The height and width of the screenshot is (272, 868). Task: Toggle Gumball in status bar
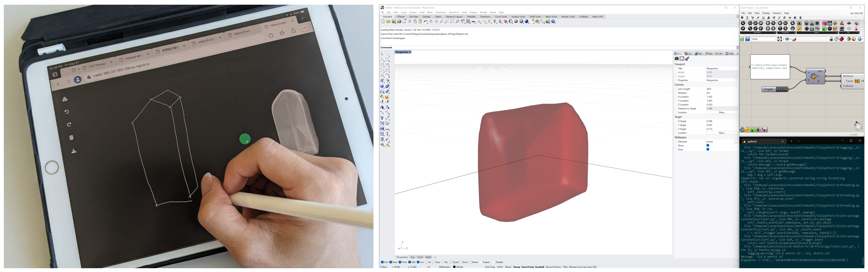[539, 267]
